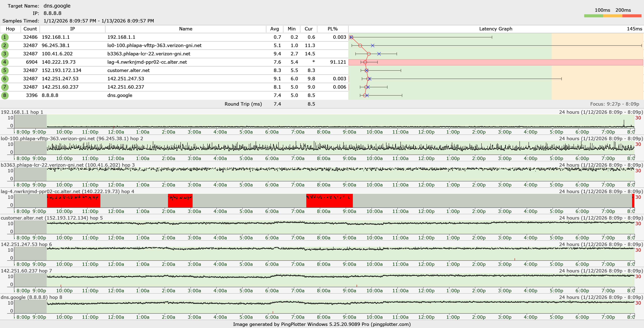
Task: Click the 8.8.8.8 IP cell in hop 8 row
Action: [x=50, y=95]
